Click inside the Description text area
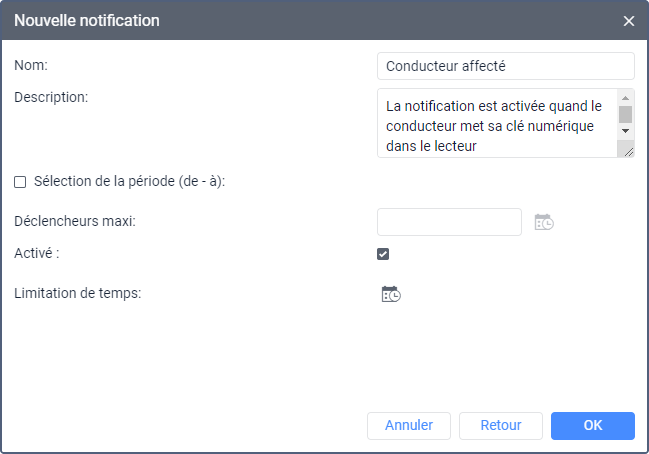The height and width of the screenshot is (454, 649). 497,124
